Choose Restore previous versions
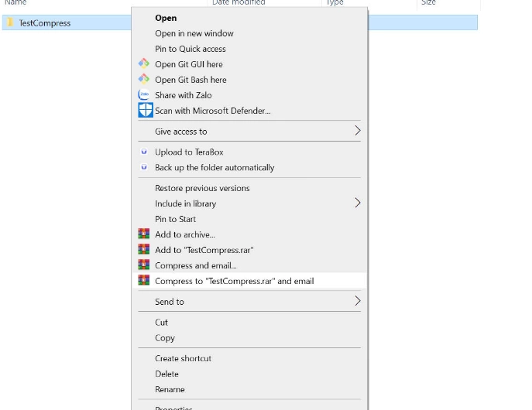This screenshot has width=532, height=410. (x=249, y=189)
